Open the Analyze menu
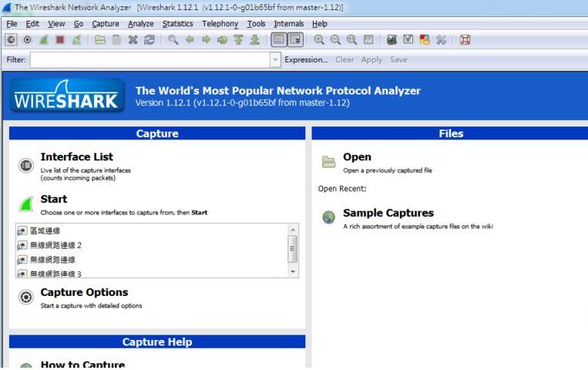588x370 pixels. (140, 24)
